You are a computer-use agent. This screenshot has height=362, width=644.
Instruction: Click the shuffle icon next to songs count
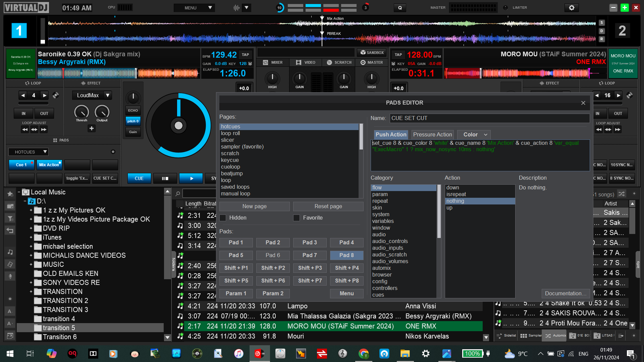click(x=622, y=194)
